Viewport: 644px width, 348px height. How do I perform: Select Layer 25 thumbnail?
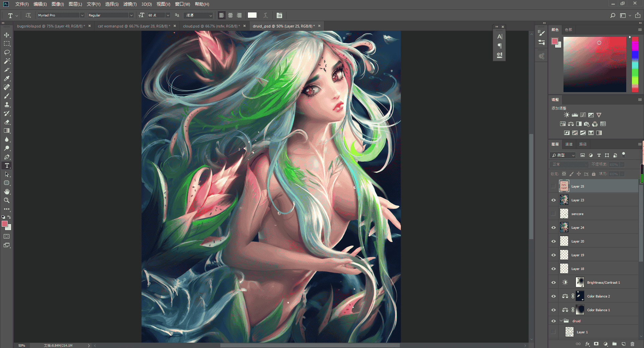click(564, 186)
